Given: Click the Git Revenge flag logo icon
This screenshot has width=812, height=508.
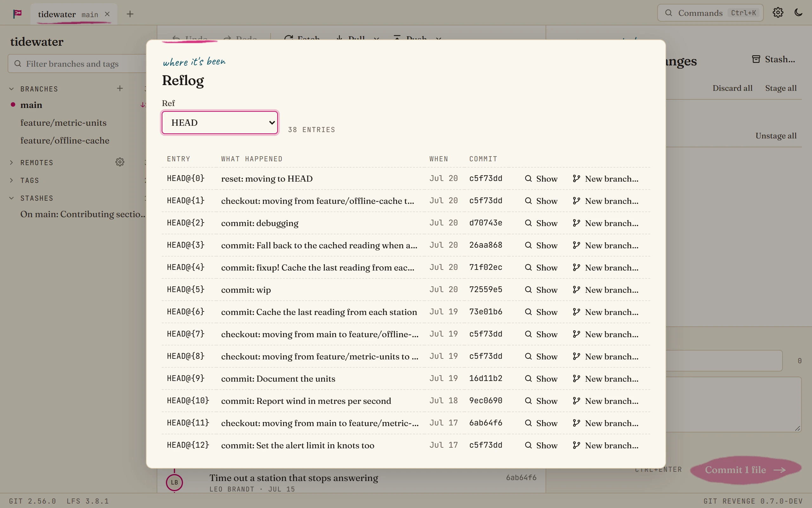Looking at the screenshot, I should tap(17, 13).
